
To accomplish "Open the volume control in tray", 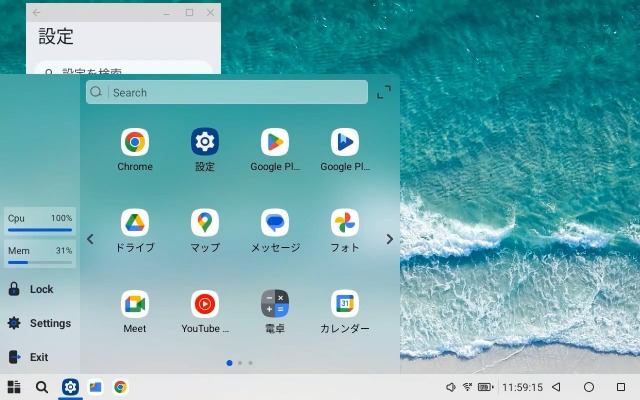I will click(x=451, y=387).
